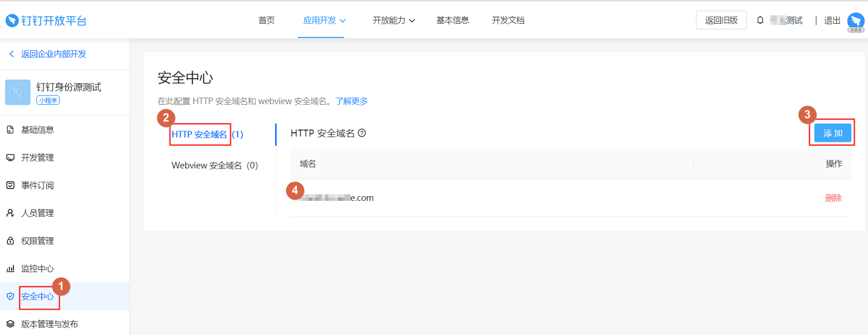Open the 了解更多 link
868x335 pixels.
[x=351, y=101]
